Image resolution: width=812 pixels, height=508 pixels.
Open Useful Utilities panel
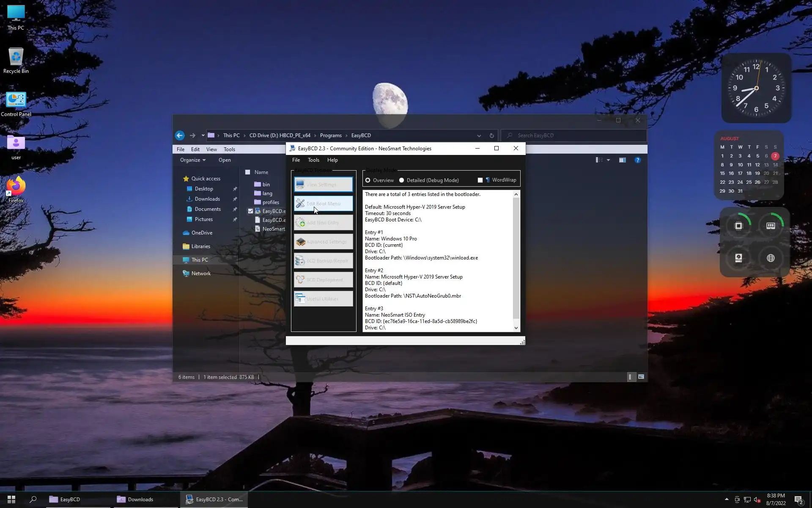[324, 299]
